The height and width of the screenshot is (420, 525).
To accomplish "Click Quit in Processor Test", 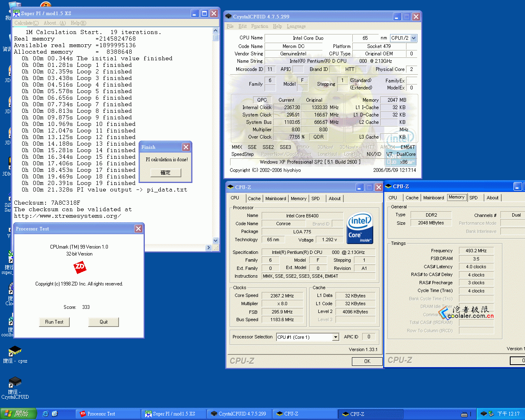I will tap(103, 322).
